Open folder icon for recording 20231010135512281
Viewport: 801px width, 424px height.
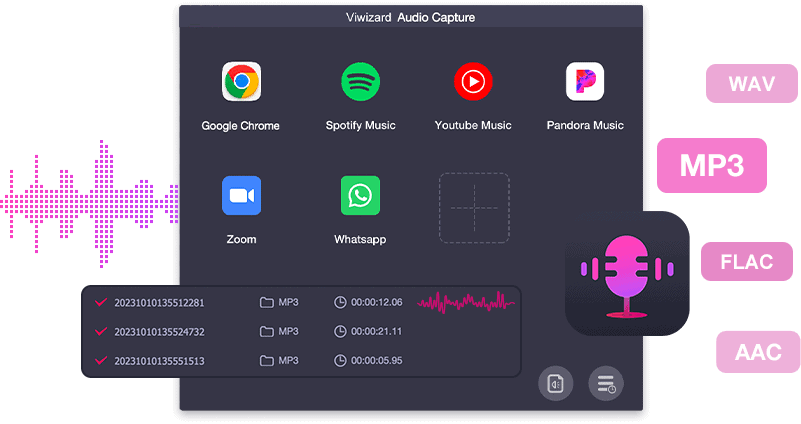pos(267,302)
